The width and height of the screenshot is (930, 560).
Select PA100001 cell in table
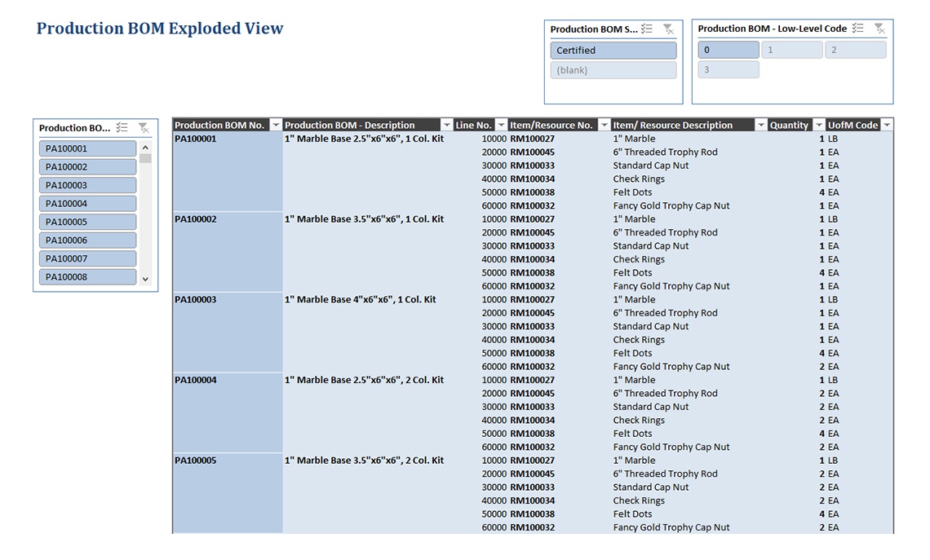(x=196, y=139)
